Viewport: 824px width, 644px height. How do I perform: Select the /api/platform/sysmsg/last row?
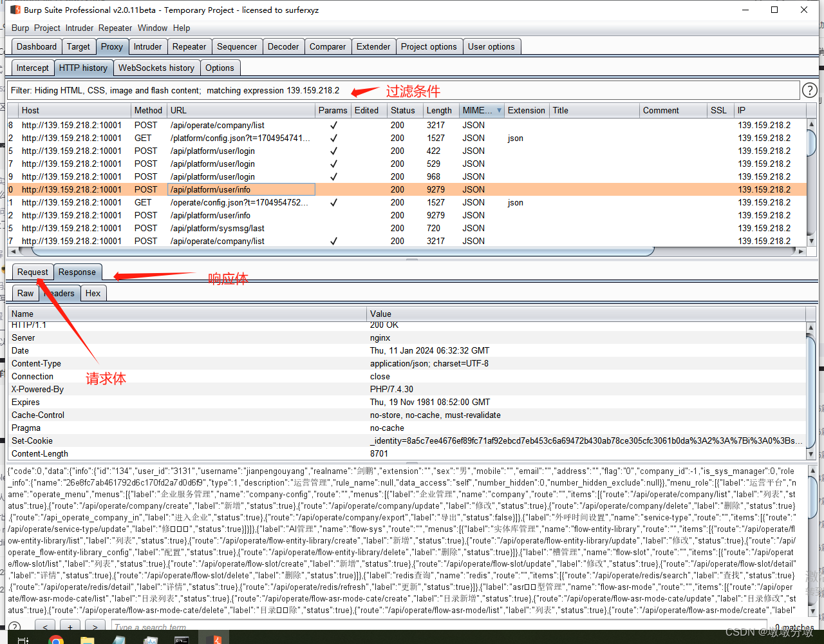click(x=407, y=228)
